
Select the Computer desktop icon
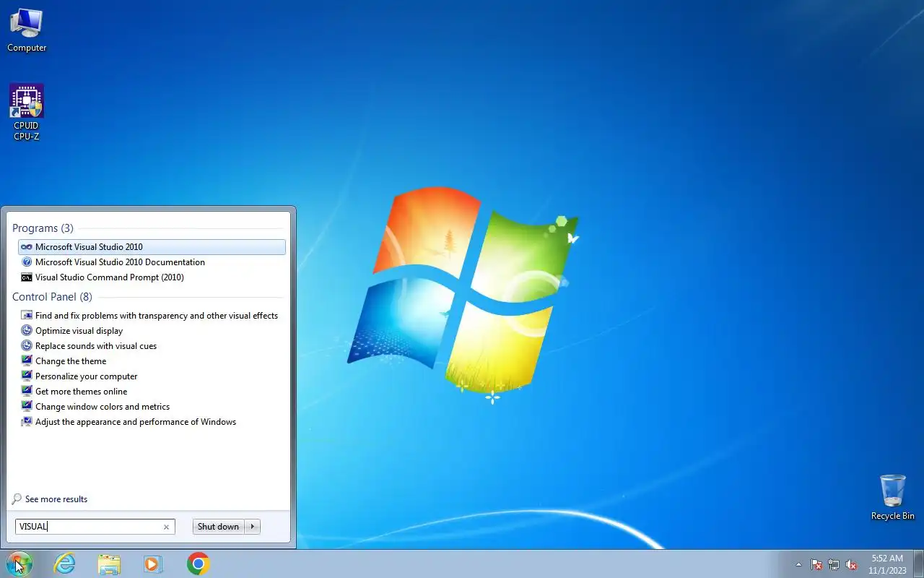pos(27,30)
